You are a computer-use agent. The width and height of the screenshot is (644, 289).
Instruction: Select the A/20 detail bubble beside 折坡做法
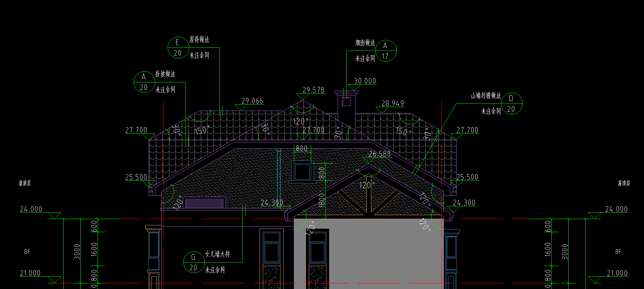pos(144,82)
